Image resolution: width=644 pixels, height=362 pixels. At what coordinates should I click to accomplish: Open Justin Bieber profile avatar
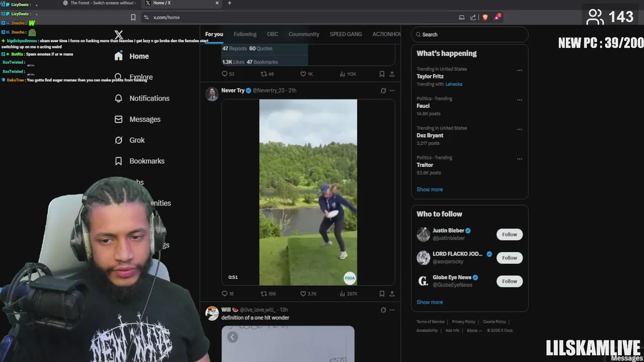pyautogui.click(x=423, y=234)
